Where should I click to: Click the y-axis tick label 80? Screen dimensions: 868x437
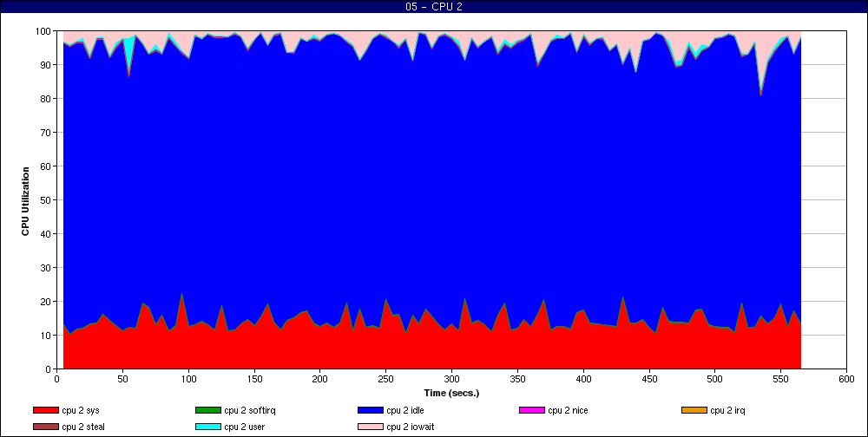tap(47, 99)
